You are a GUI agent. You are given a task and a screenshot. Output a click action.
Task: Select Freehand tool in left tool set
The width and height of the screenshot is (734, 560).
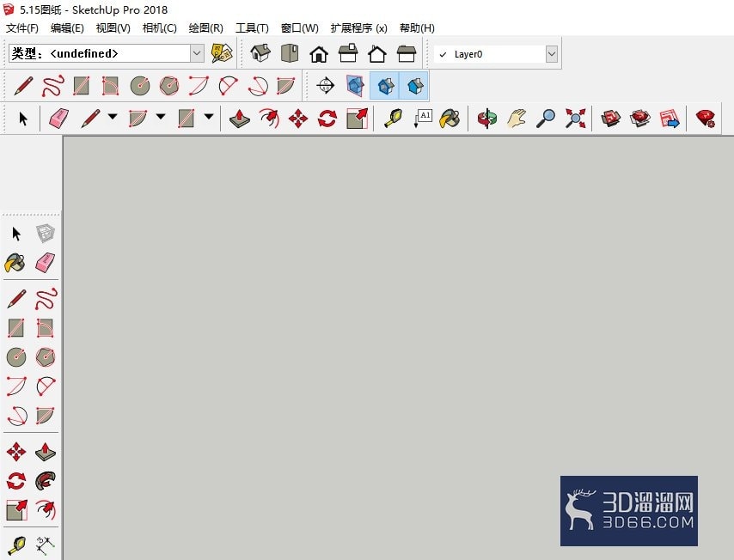[46, 299]
